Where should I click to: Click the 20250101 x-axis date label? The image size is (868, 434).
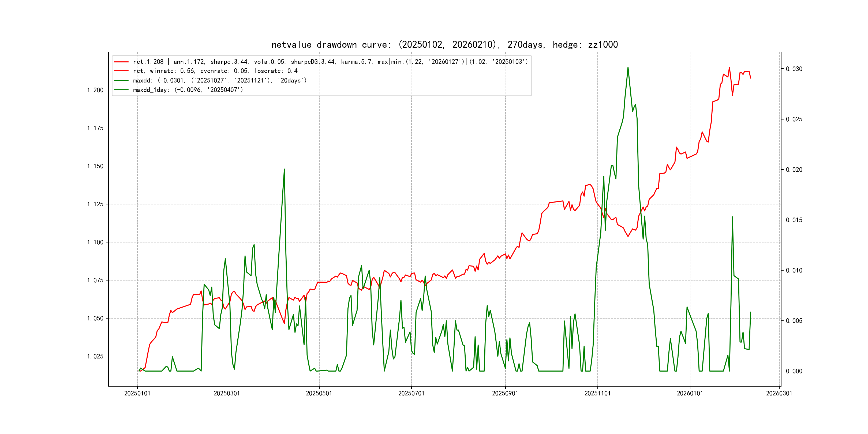click(x=137, y=394)
